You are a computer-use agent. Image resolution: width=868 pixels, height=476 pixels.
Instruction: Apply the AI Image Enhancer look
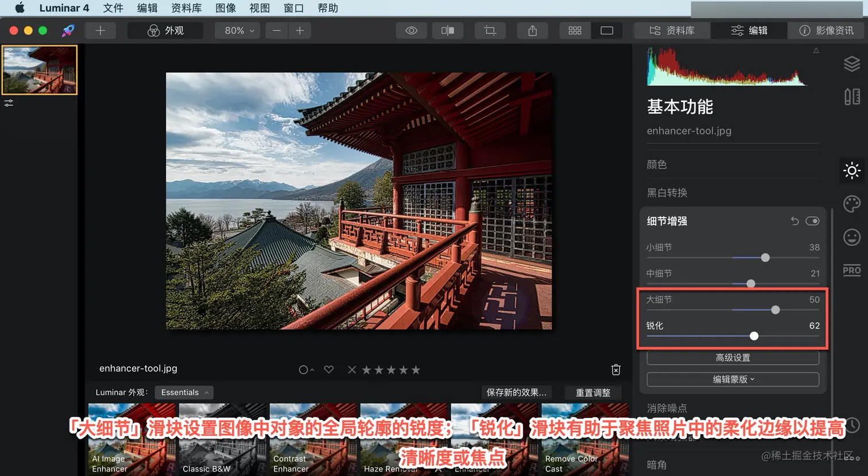coord(132,439)
